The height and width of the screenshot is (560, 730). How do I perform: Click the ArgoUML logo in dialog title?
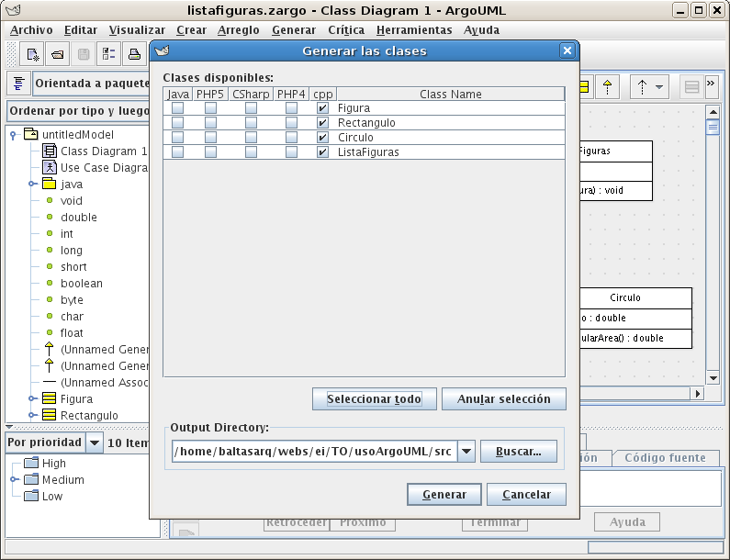click(x=162, y=50)
